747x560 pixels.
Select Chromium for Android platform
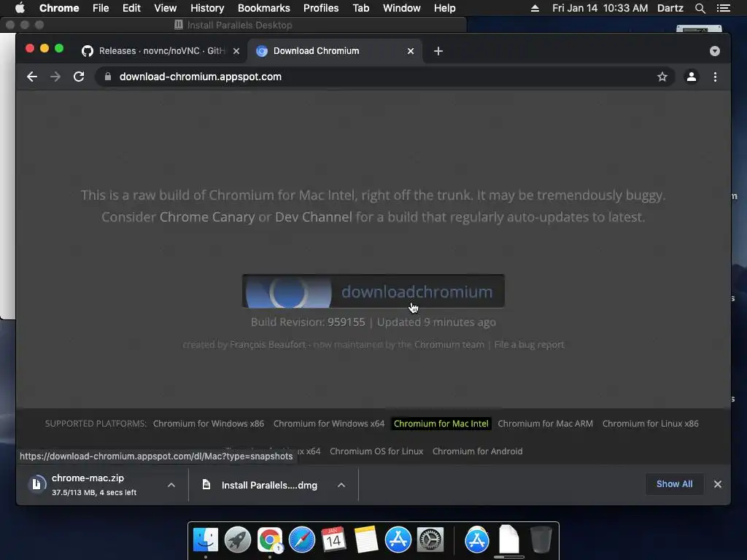tap(477, 451)
